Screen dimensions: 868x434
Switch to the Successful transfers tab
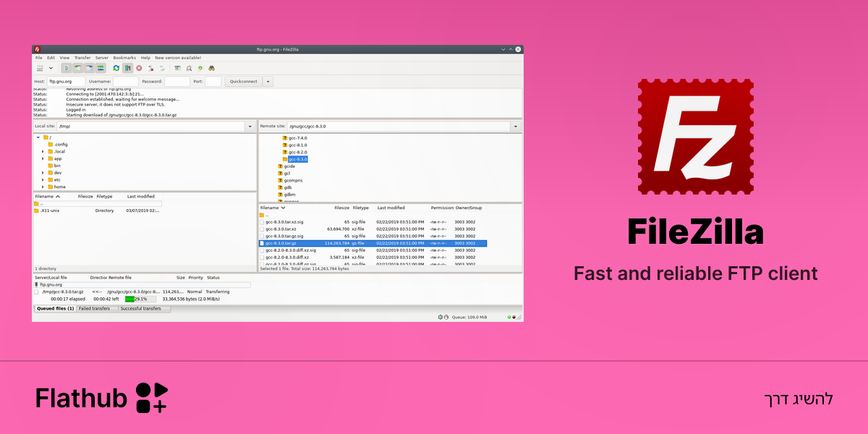pos(144,308)
